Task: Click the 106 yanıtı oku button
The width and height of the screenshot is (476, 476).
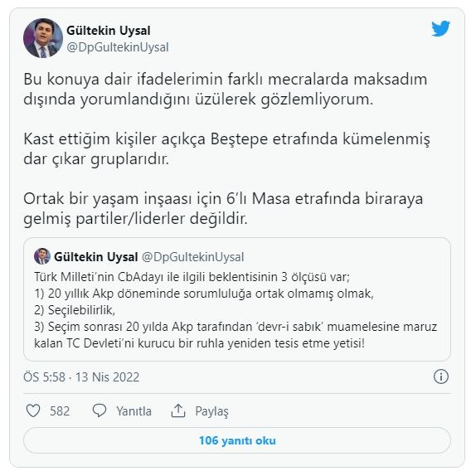Action: click(237, 440)
